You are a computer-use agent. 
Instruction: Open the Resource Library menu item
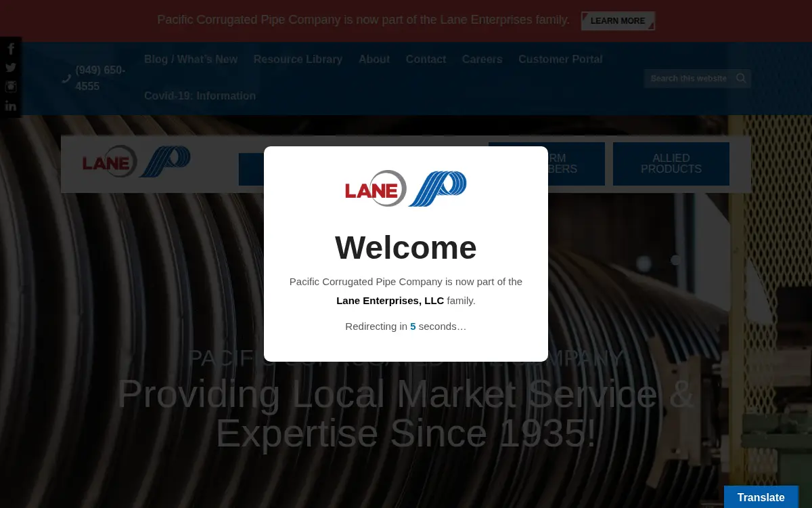click(298, 60)
